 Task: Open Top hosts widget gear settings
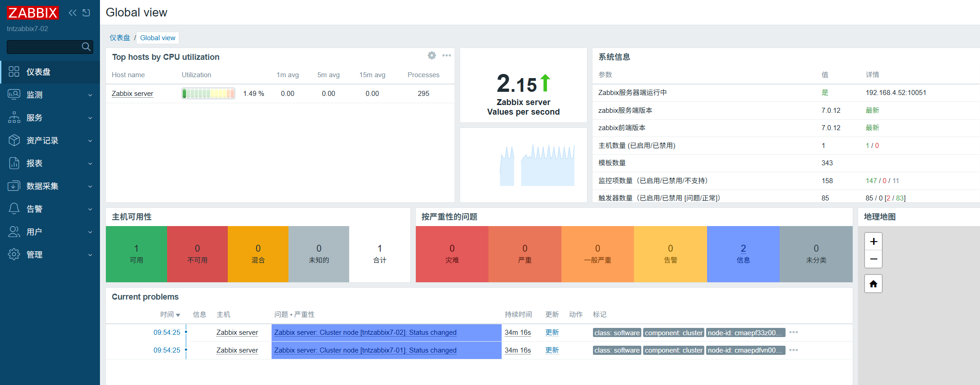click(x=432, y=55)
